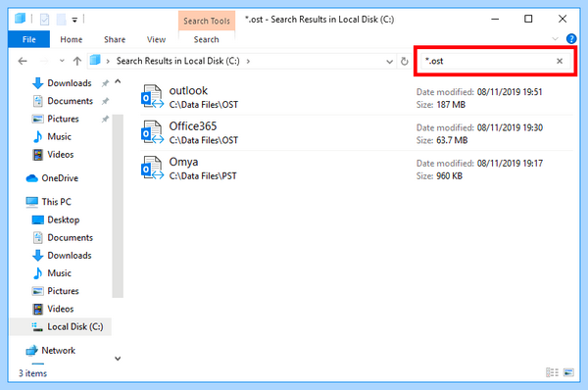Open Customize Quick Access Toolbar dropdown
This screenshot has width=588, height=390.
74,20
